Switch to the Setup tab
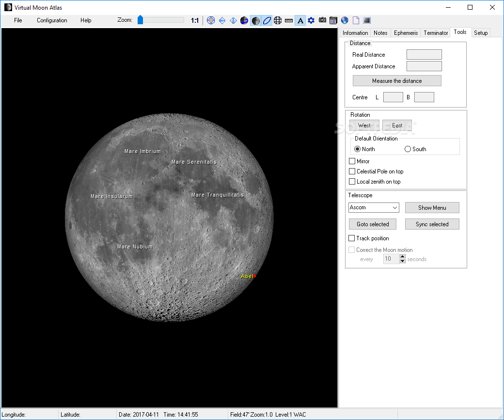This screenshot has height=420, width=504. coord(481,33)
